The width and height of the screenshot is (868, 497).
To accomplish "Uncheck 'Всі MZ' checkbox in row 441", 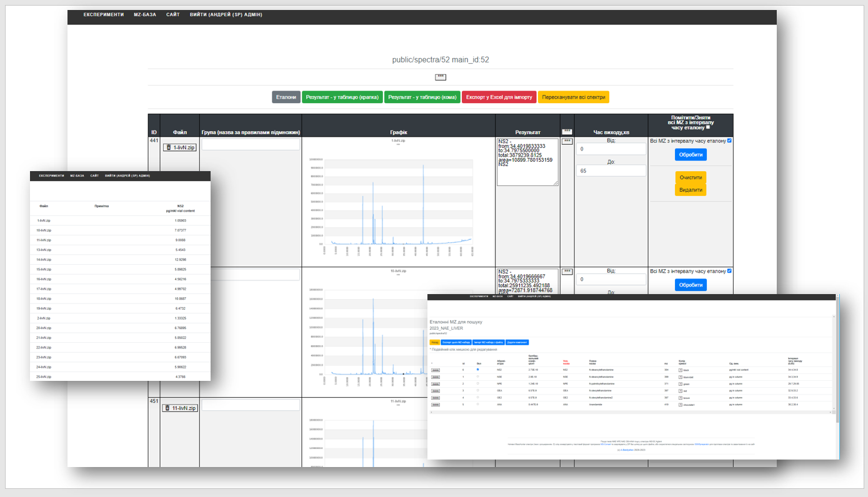I will tap(729, 141).
